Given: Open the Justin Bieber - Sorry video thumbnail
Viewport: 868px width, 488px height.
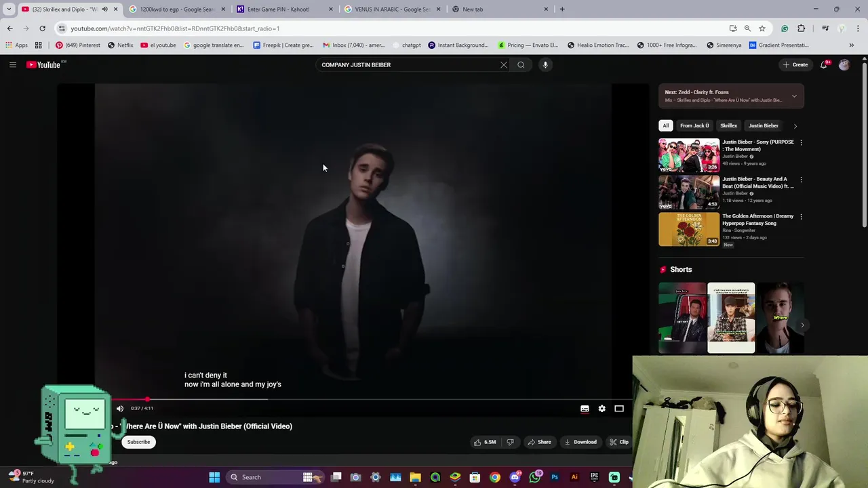Looking at the screenshot, I should point(689,155).
